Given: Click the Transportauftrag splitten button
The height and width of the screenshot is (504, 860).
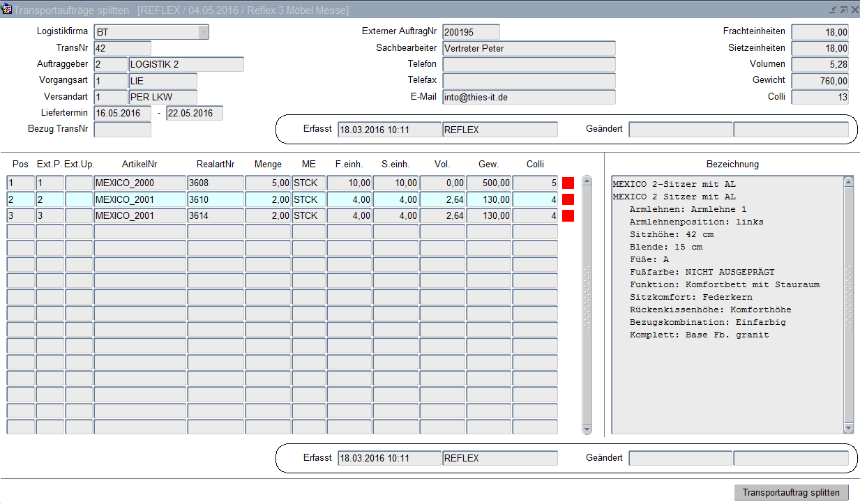Looking at the screenshot, I should pyautogui.click(x=791, y=492).
